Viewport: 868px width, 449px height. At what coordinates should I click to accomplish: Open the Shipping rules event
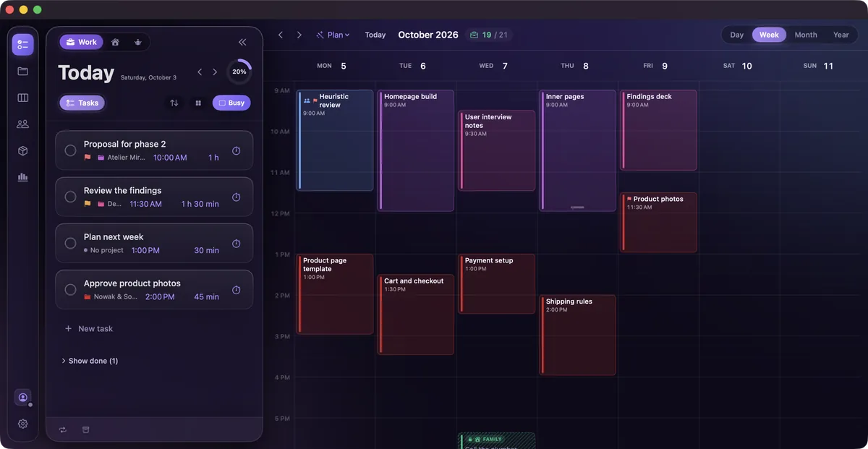pos(577,335)
